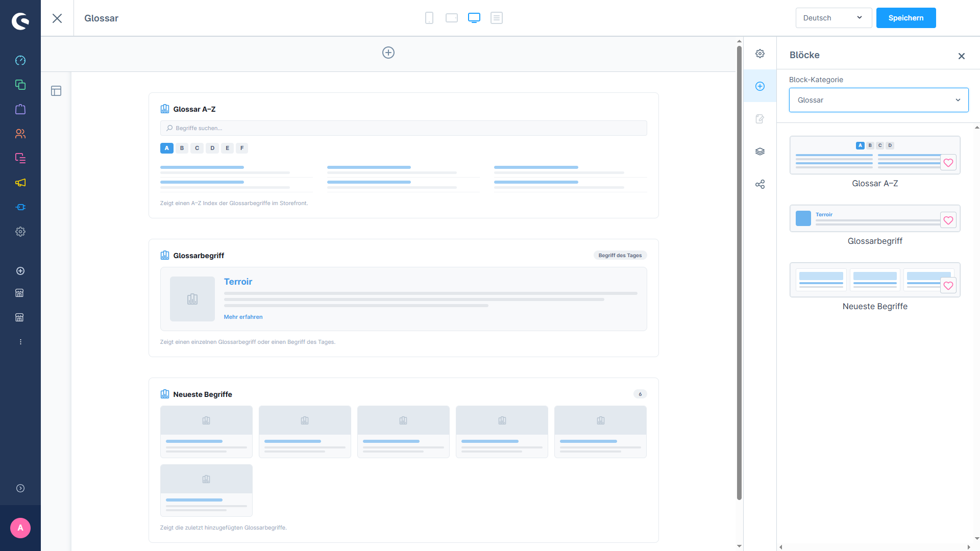Screen dimensions: 980x551
Task: Click the Terroir term heading
Action: tap(238, 282)
